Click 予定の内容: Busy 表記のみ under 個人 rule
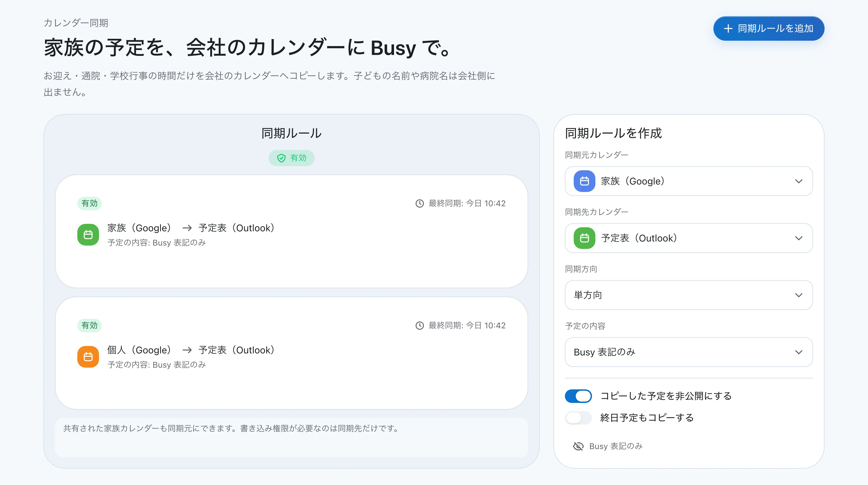868x485 pixels. [157, 365]
